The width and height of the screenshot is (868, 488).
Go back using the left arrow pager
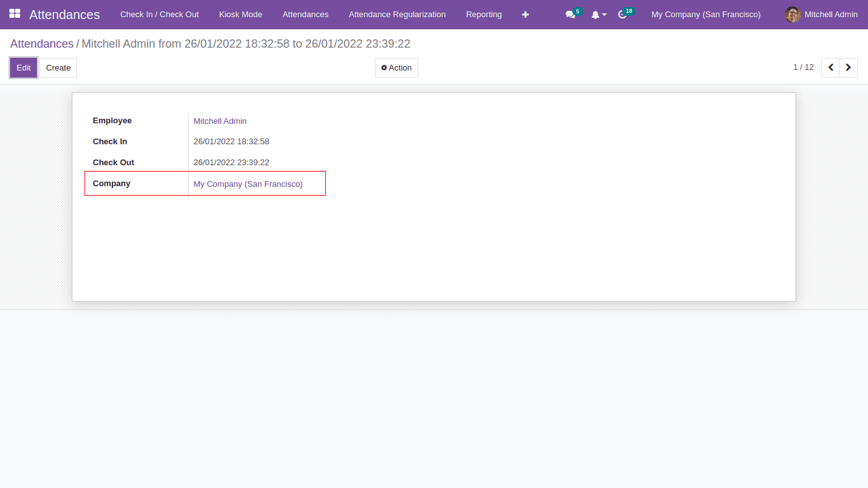point(831,67)
